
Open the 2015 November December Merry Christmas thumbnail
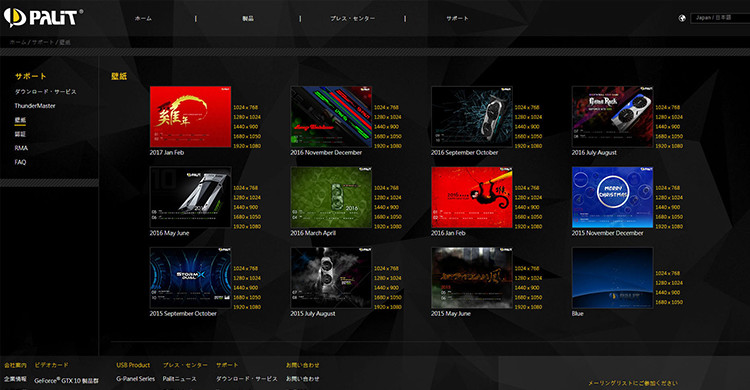click(x=612, y=197)
